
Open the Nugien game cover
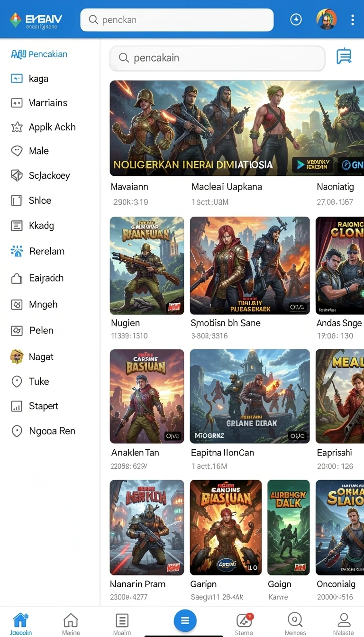tap(147, 265)
